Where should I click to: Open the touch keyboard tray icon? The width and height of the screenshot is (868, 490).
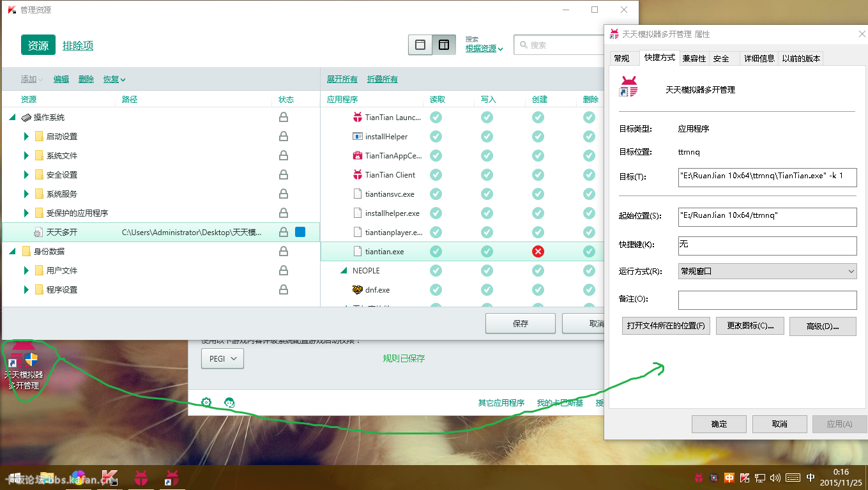point(793,478)
